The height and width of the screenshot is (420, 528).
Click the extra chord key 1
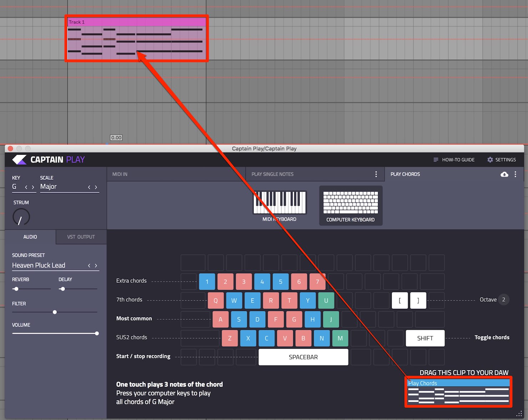coord(207,282)
